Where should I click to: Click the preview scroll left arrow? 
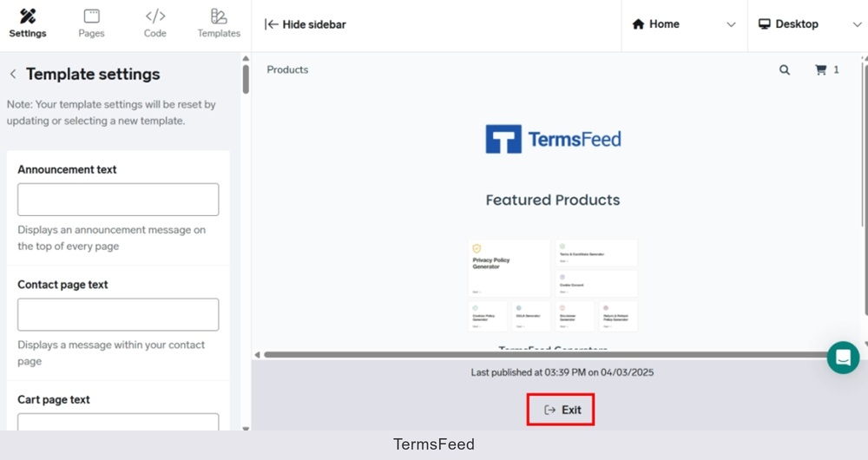coord(257,354)
